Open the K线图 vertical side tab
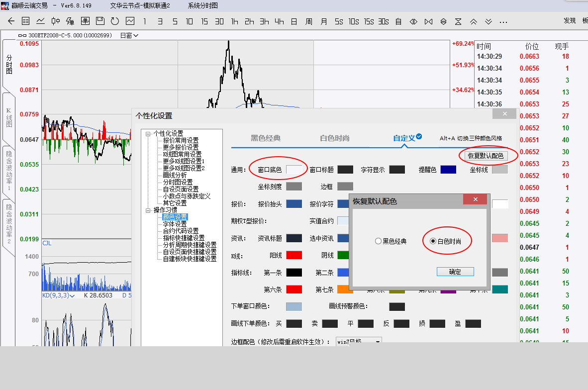The image size is (588, 389). [x=9, y=117]
